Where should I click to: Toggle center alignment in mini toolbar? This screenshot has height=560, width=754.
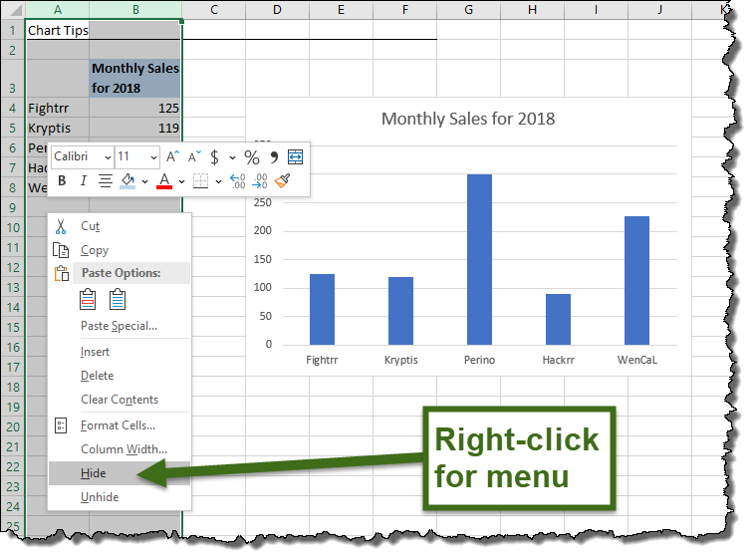point(105,181)
